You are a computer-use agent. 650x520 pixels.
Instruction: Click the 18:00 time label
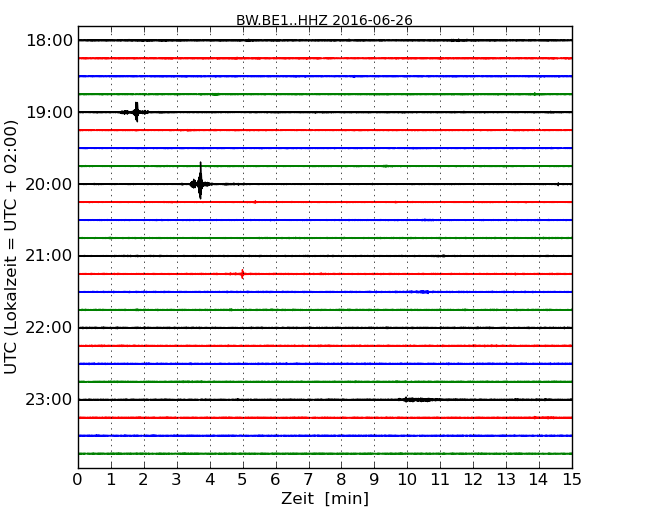[49, 41]
